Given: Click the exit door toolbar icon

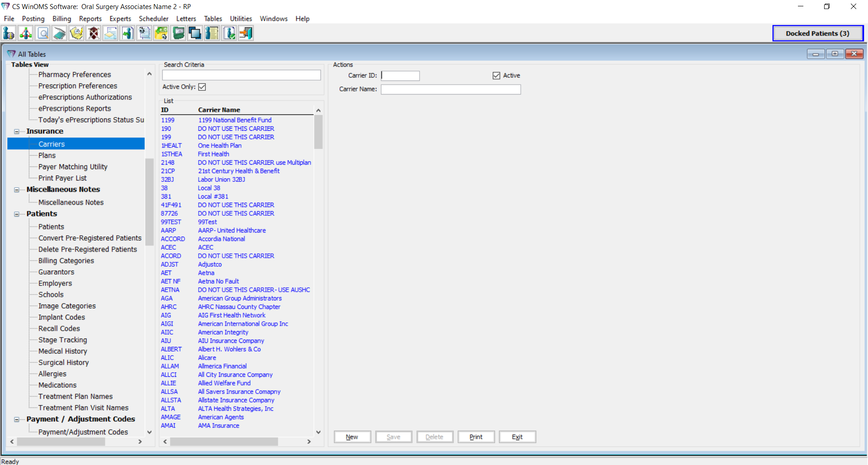Looking at the screenshot, I should [246, 33].
